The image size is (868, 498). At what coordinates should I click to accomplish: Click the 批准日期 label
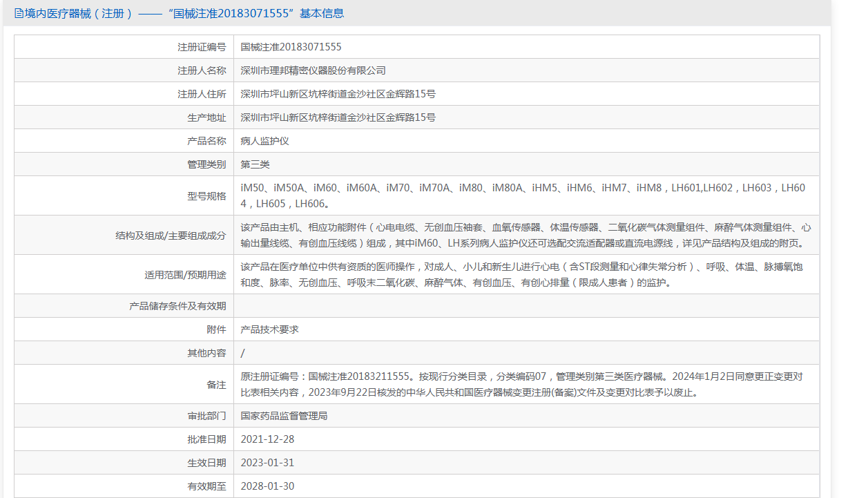click(206, 439)
